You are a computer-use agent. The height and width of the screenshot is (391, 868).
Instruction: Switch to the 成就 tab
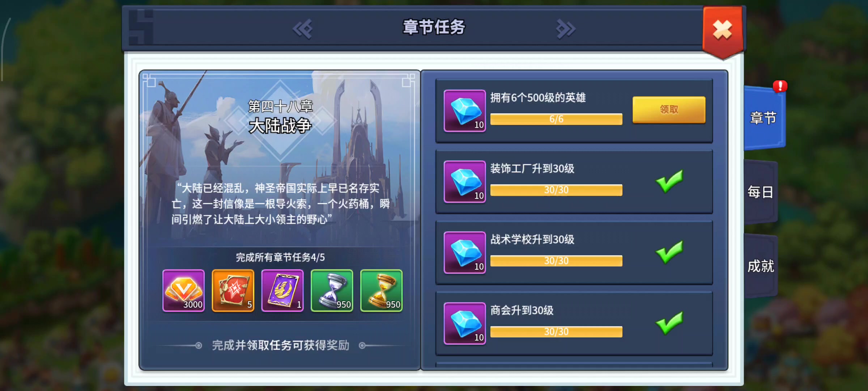(x=761, y=266)
